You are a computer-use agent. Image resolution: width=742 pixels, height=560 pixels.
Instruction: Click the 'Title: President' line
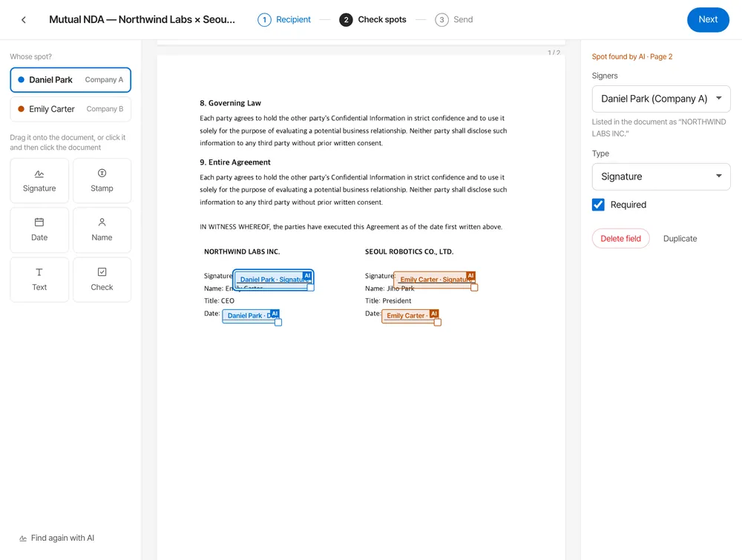388,301
